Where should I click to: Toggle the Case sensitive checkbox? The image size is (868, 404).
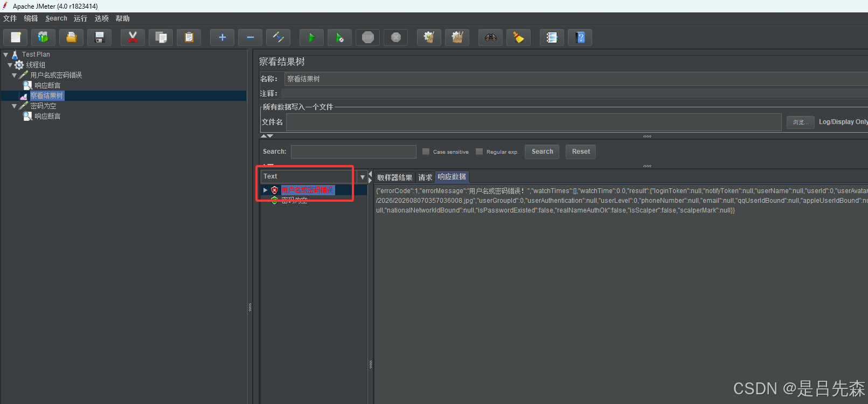point(426,152)
